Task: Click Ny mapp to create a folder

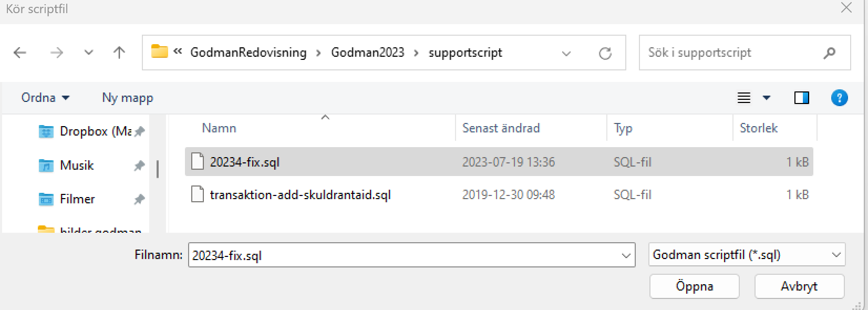Action: [128, 98]
